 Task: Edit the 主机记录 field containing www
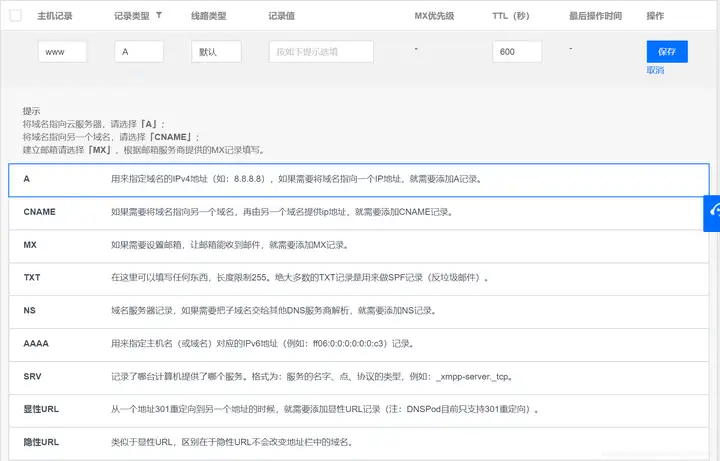pos(62,52)
